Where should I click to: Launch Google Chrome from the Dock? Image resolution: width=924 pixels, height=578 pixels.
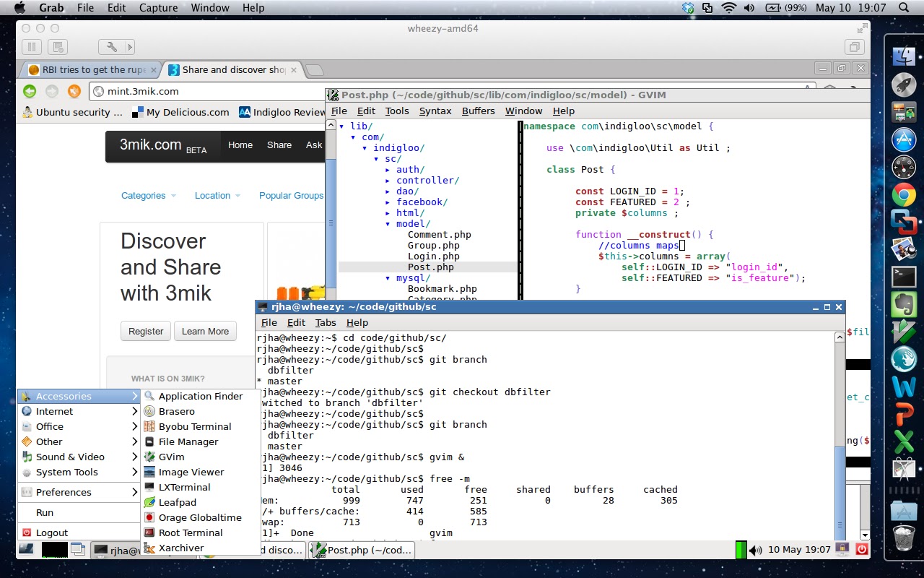[904, 194]
